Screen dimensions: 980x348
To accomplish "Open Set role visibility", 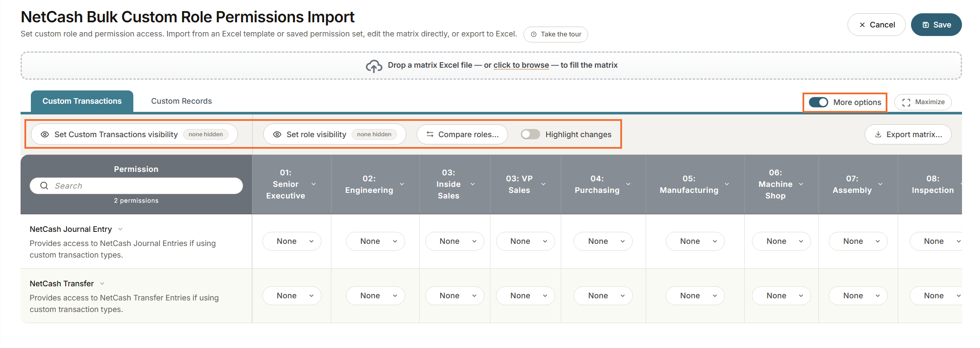I will coord(334,135).
